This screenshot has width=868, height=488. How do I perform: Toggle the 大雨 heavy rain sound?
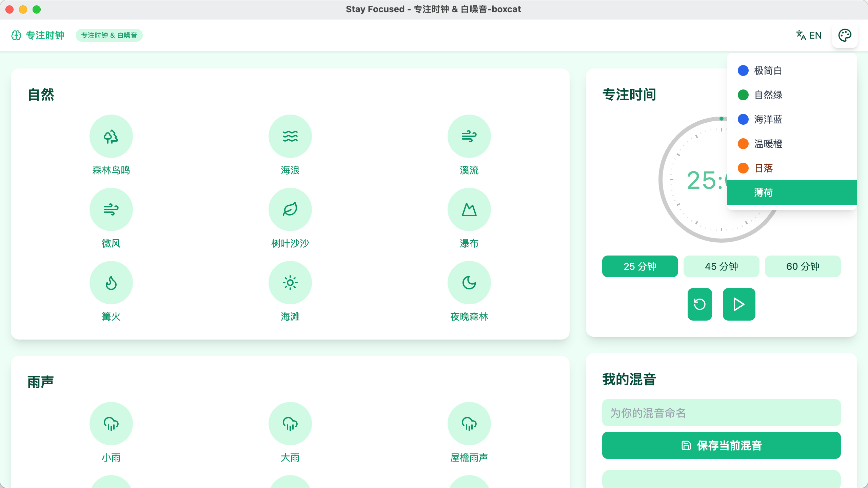(290, 424)
